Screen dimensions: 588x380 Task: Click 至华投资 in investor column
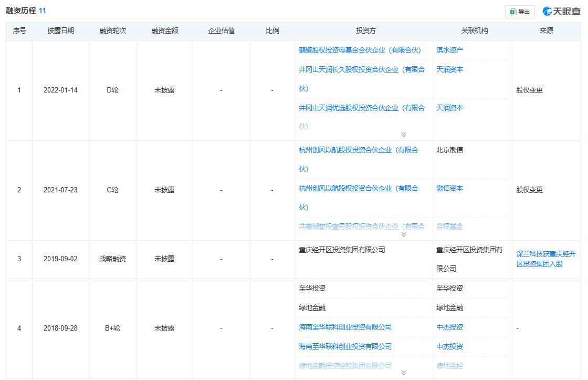pos(312,288)
